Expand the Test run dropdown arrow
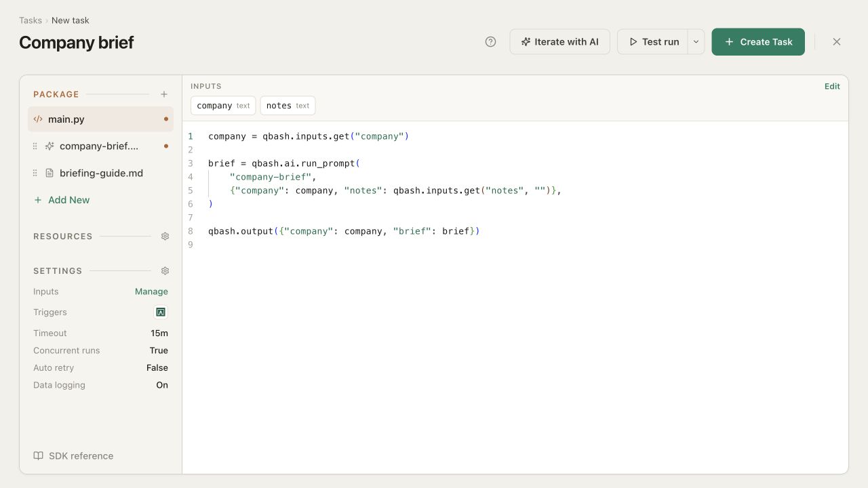The image size is (868, 488). pos(696,42)
